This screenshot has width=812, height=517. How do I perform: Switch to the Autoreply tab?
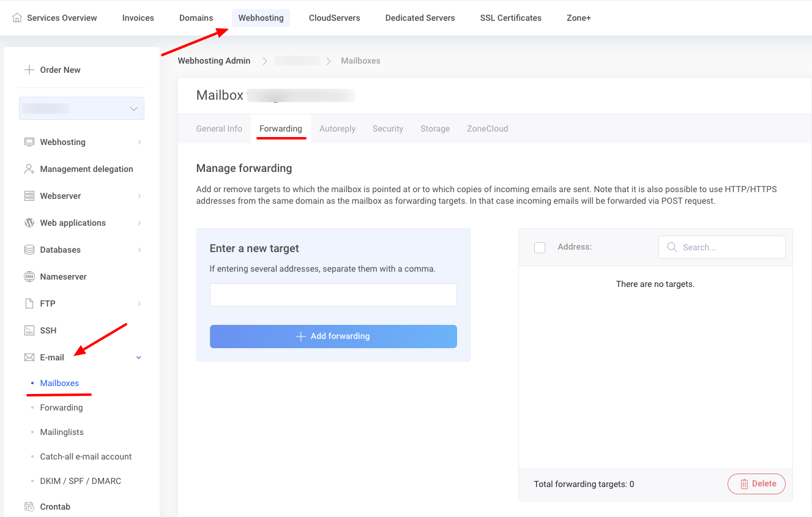pyautogui.click(x=337, y=128)
